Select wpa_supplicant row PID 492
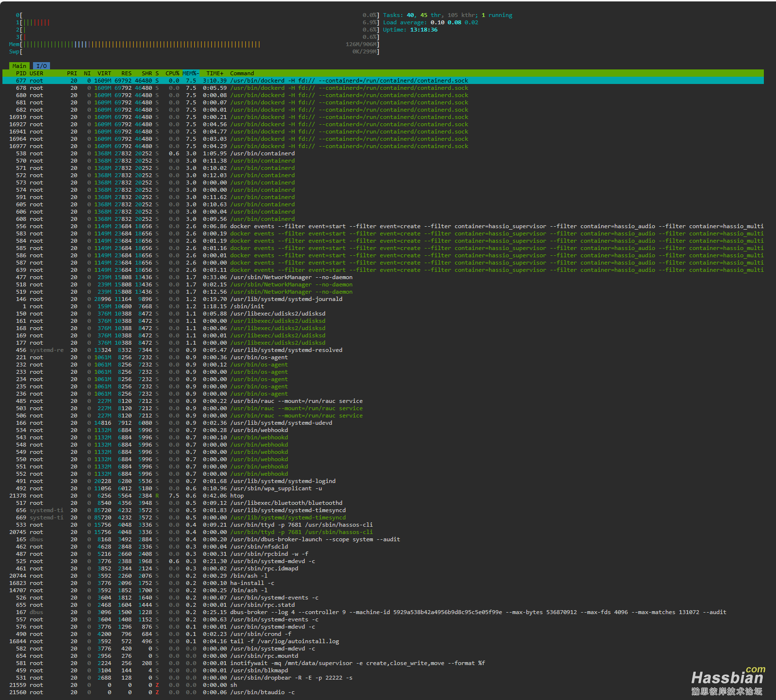 (x=383, y=488)
